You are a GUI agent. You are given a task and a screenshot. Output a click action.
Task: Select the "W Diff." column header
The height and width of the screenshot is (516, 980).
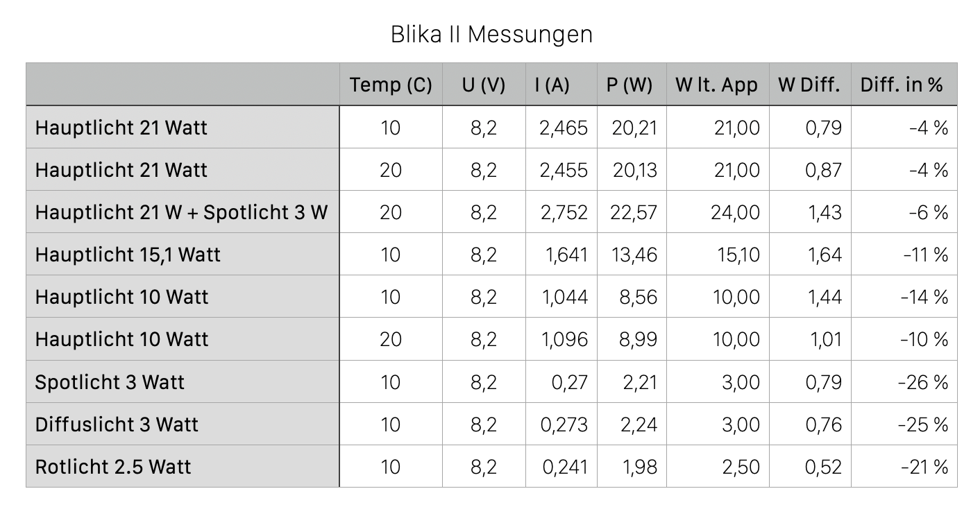tap(809, 85)
